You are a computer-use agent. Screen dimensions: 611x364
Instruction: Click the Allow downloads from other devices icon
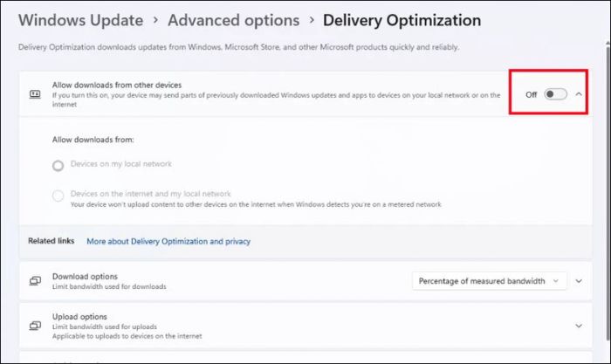point(35,94)
